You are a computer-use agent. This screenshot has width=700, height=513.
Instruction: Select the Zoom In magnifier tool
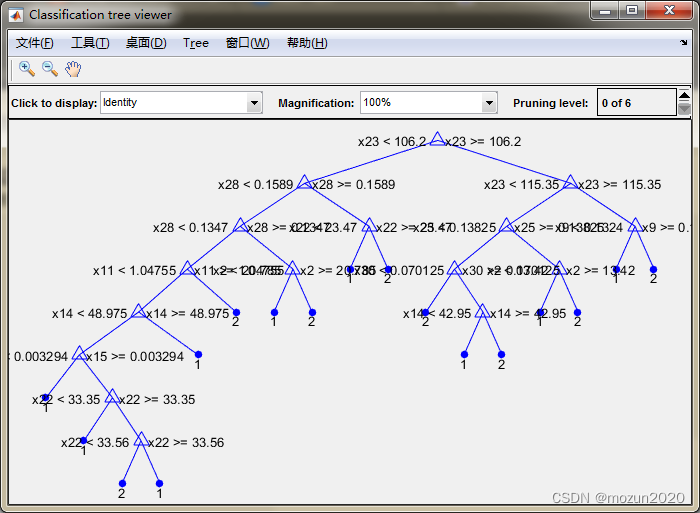pyautogui.click(x=27, y=69)
